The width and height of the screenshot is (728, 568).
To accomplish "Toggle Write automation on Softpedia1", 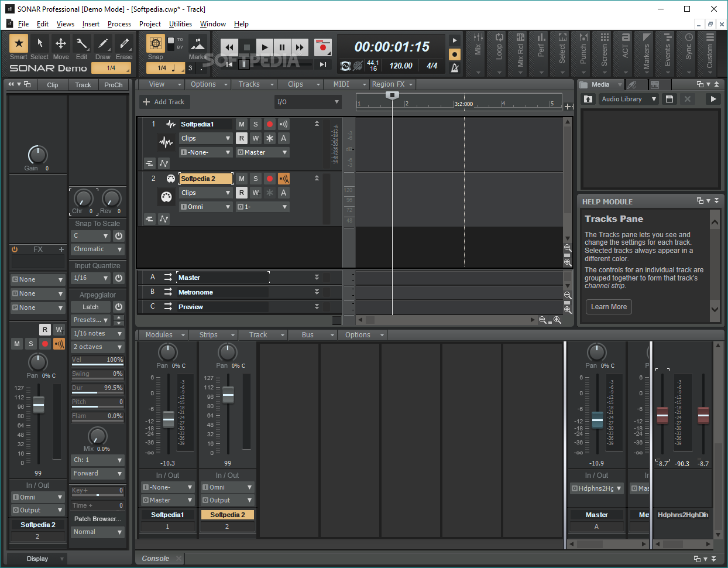I will 256,138.
